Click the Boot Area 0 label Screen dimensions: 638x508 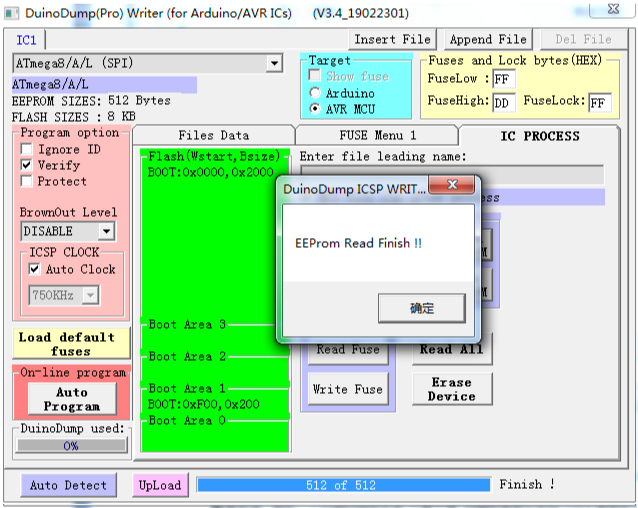coord(187,420)
